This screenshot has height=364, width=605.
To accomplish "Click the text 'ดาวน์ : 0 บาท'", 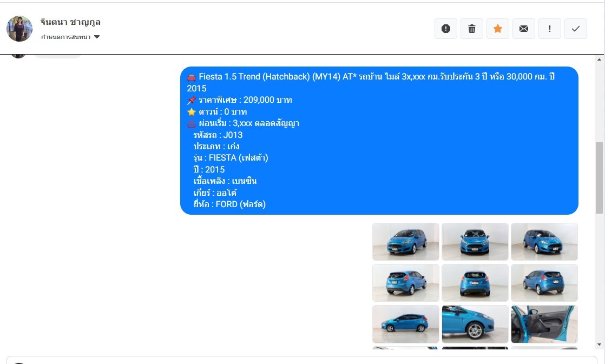I will [x=223, y=112].
